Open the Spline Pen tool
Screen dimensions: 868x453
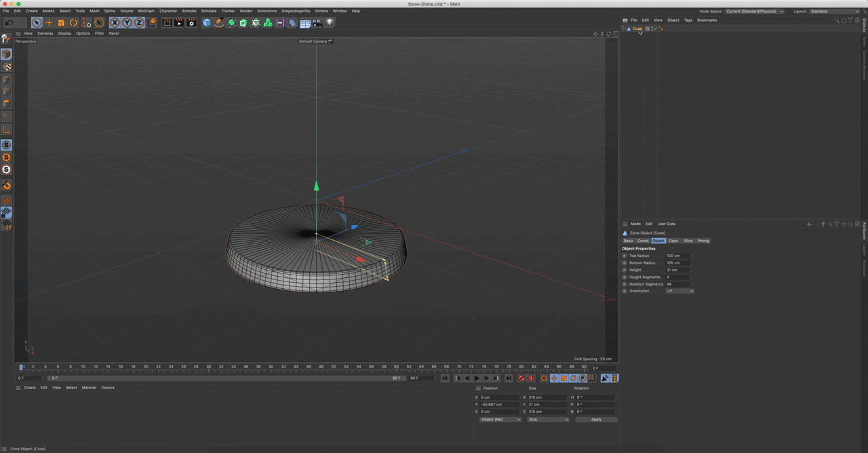click(219, 23)
